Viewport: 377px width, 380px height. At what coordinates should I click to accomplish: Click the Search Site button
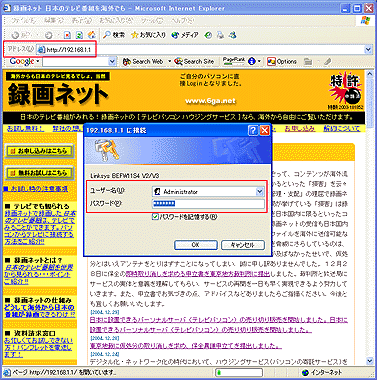(194, 61)
